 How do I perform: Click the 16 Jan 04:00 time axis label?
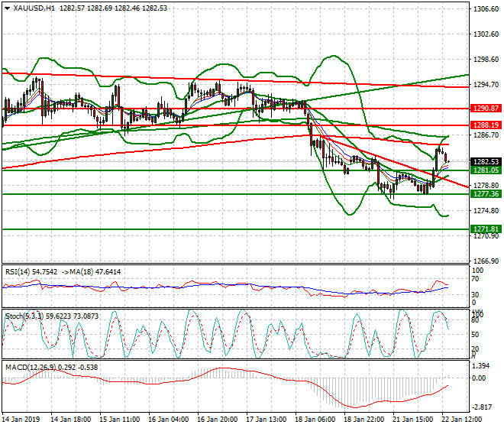tap(169, 420)
